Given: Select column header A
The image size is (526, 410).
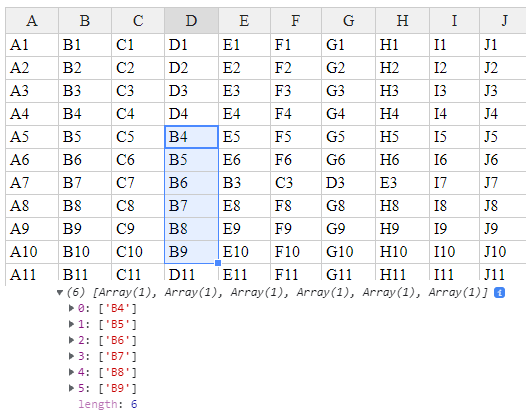Looking at the screenshot, I should point(32,21).
